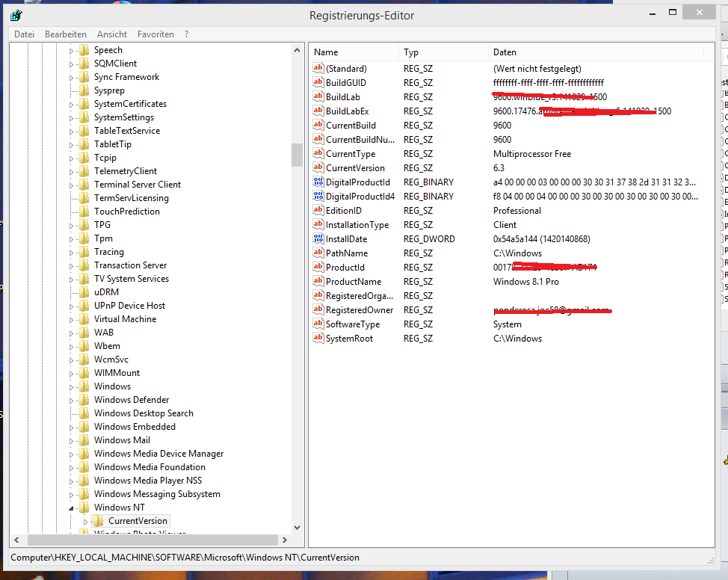Expand the Tracing key arrow
This screenshot has width=728, height=580.
tap(71, 253)
